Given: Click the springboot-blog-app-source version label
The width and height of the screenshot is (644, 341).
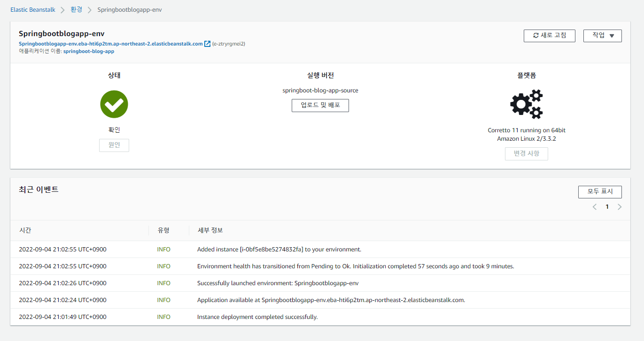Looking at the screenshot, I should point(320,91).
